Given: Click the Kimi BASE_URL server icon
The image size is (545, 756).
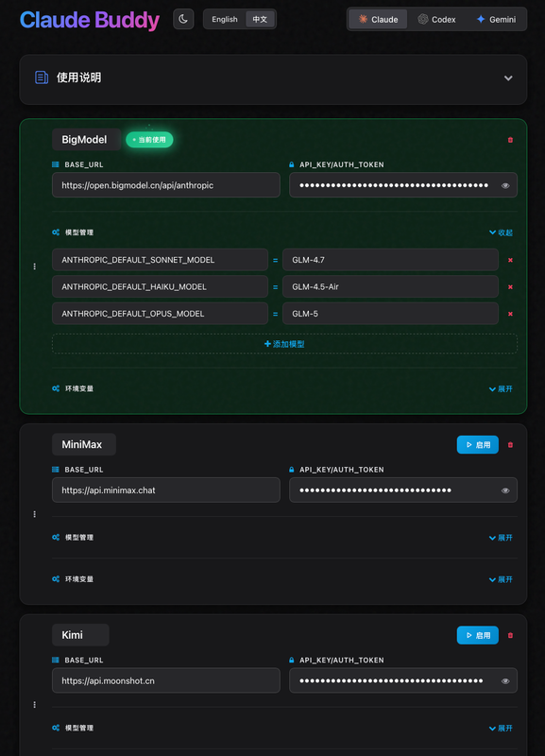Looking at the screenshot, I should pyautogui.click(x=56, y=660).
